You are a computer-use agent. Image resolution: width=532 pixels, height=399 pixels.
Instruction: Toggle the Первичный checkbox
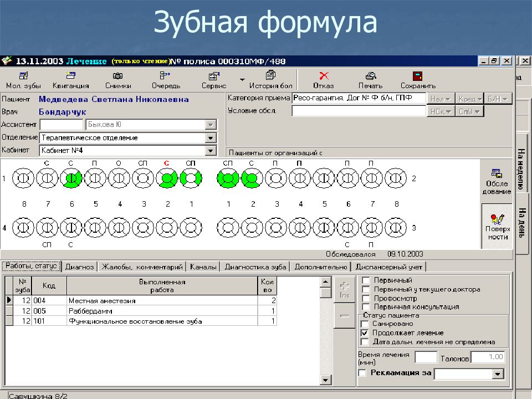[x=366, y=280]
